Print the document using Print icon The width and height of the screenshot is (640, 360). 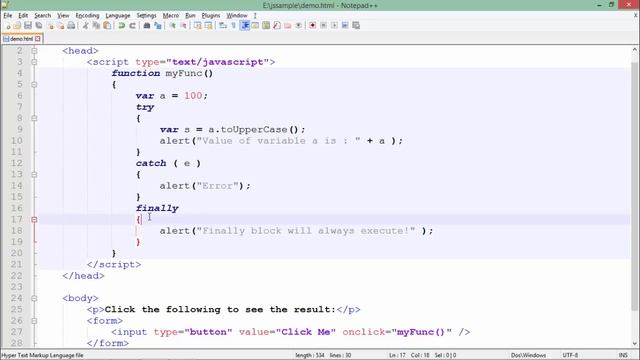coord(71,26)
